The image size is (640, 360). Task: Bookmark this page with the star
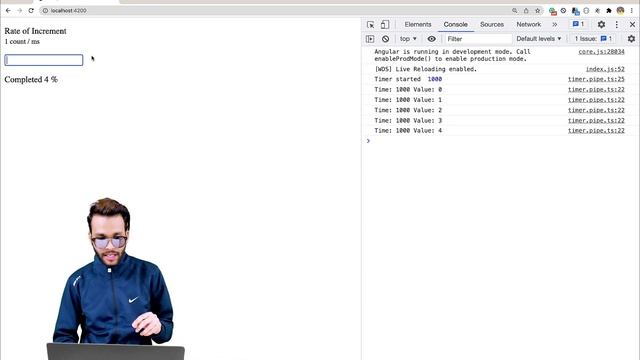pos(538,11)
